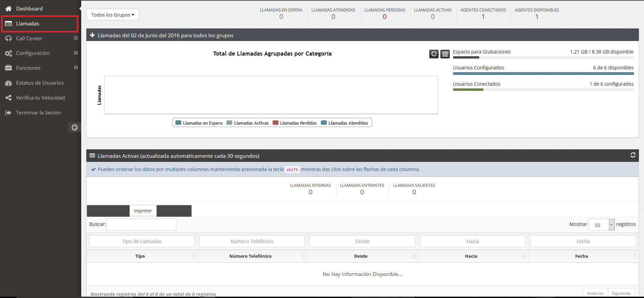Choose Terminar la Sesión to log out
The image size is (644, 298).
(38, 113)
